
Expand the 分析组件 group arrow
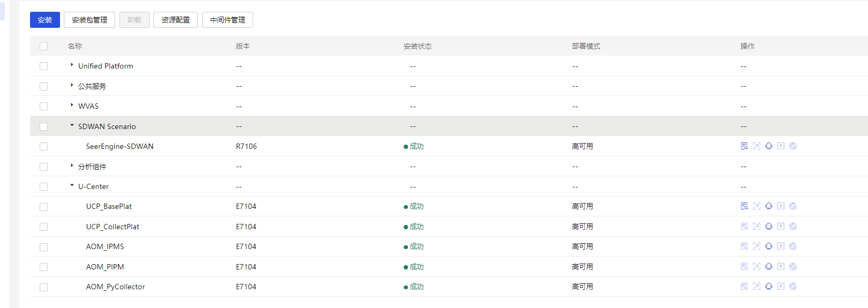click(x=72, y=166)
